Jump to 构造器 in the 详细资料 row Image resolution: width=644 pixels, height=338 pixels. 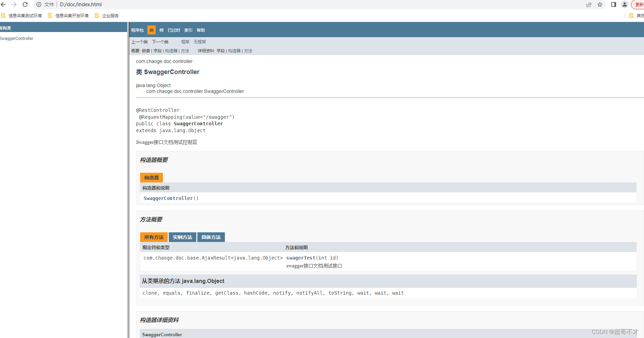pyautogui.click(x=234, y=51)
